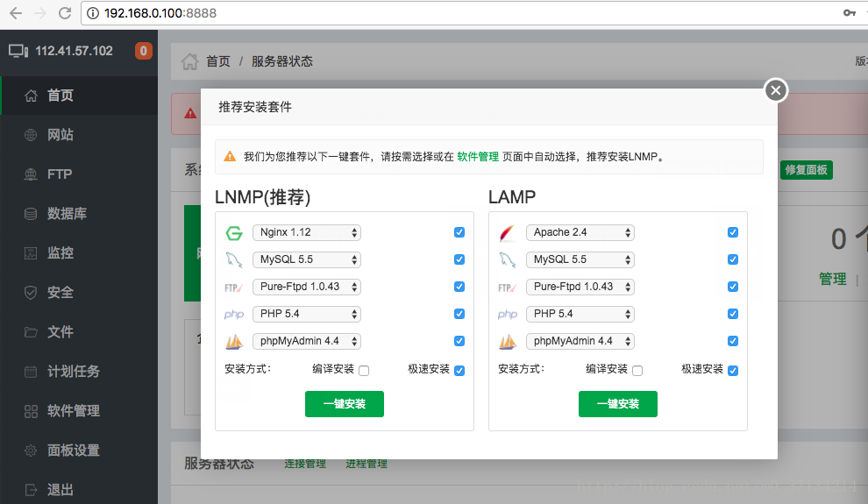
Task: Click the browser back arrow
Action: pos(16,13)
